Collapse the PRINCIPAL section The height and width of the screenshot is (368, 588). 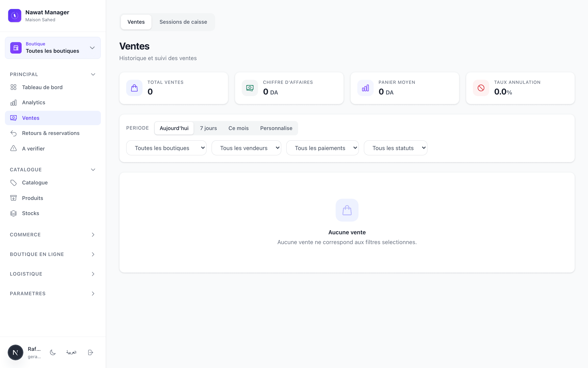click(53, 74)
